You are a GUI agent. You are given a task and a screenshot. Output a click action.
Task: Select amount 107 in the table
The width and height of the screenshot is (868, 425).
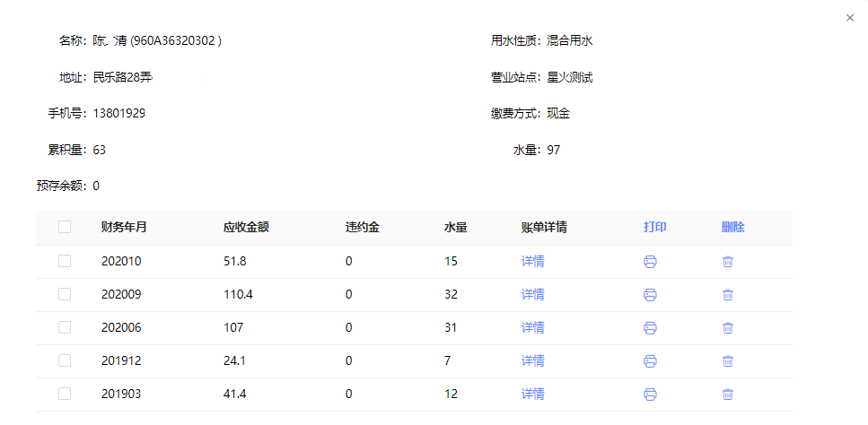pos(233,328)
